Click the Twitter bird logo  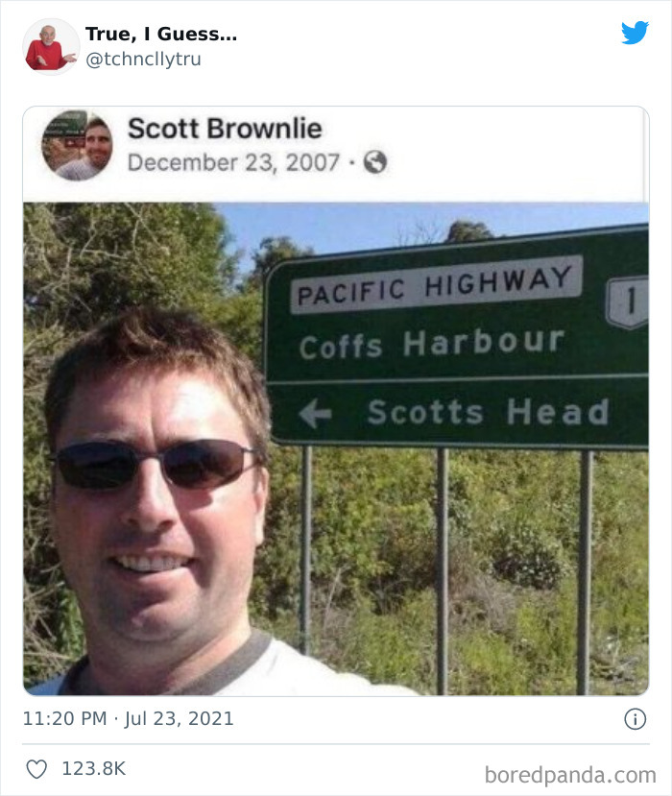pos(635,33)
